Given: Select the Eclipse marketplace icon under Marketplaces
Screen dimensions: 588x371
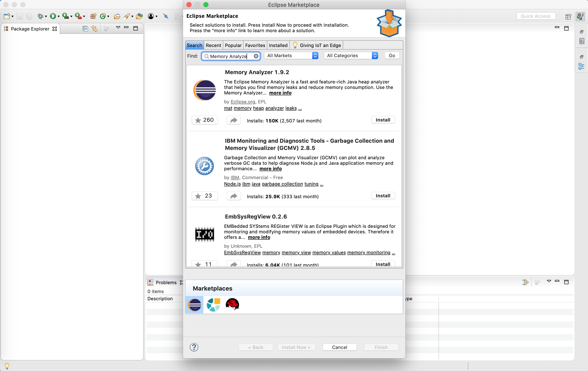Looking at the screenshot, I should pos(195,305).
